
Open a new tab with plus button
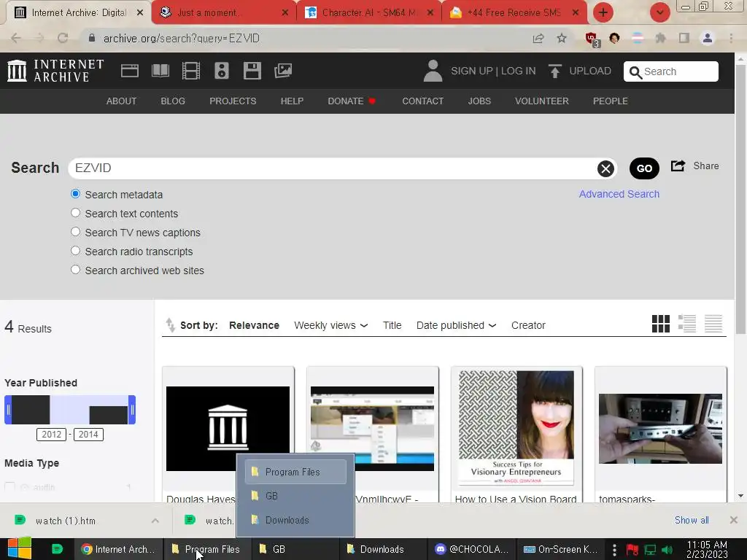coord(603,12)
